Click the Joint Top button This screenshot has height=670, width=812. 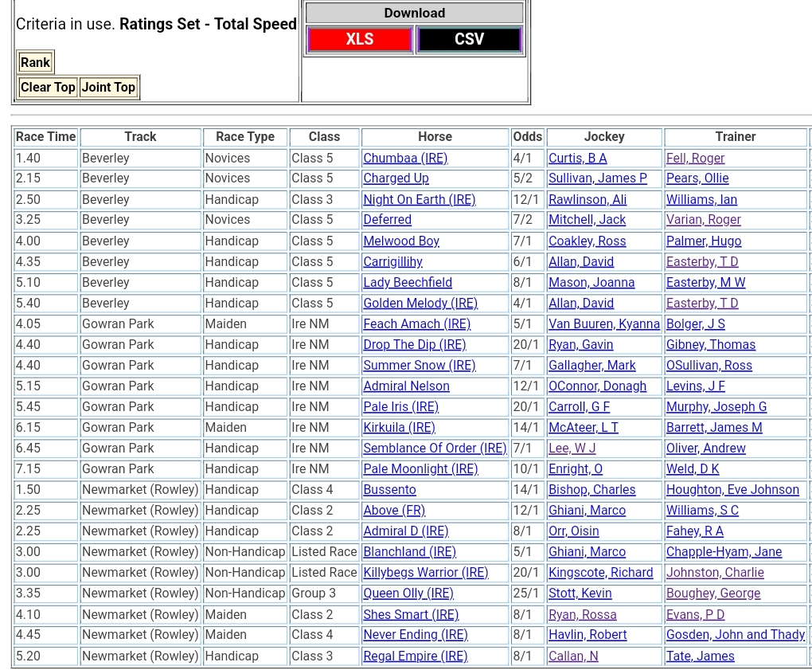108,88
